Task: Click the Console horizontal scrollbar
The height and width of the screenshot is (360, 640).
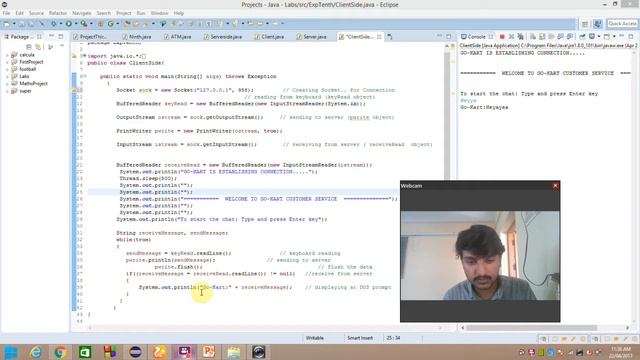Action: coord(531,327)
